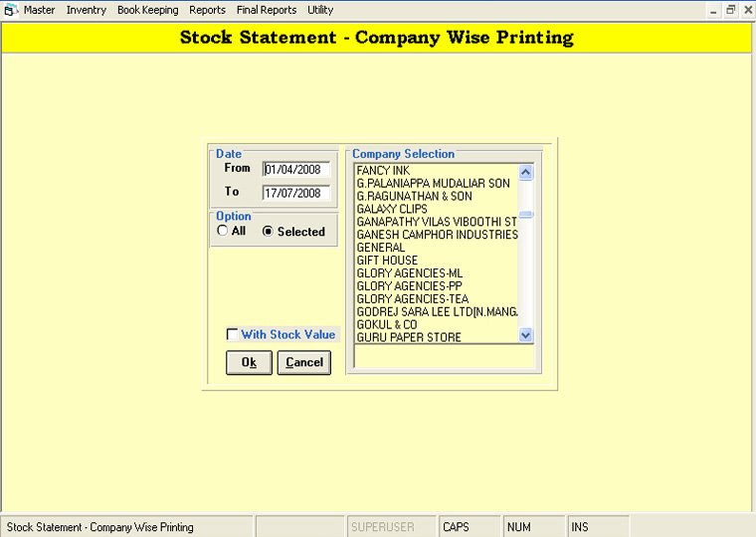This screenshot has height=537, width=756.
Task: Select GIFT HOUSE from company list
Action: tap(387, 261)
